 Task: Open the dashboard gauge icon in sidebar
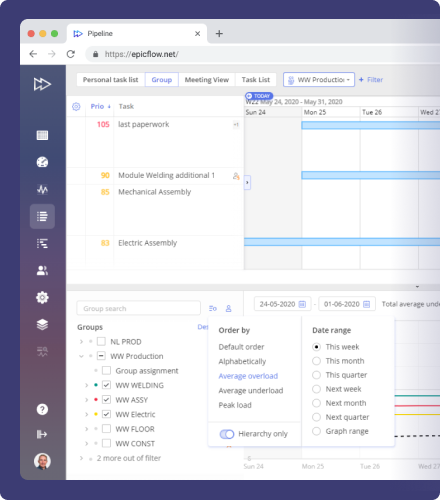pyautogui.click(x=42, y=162)
